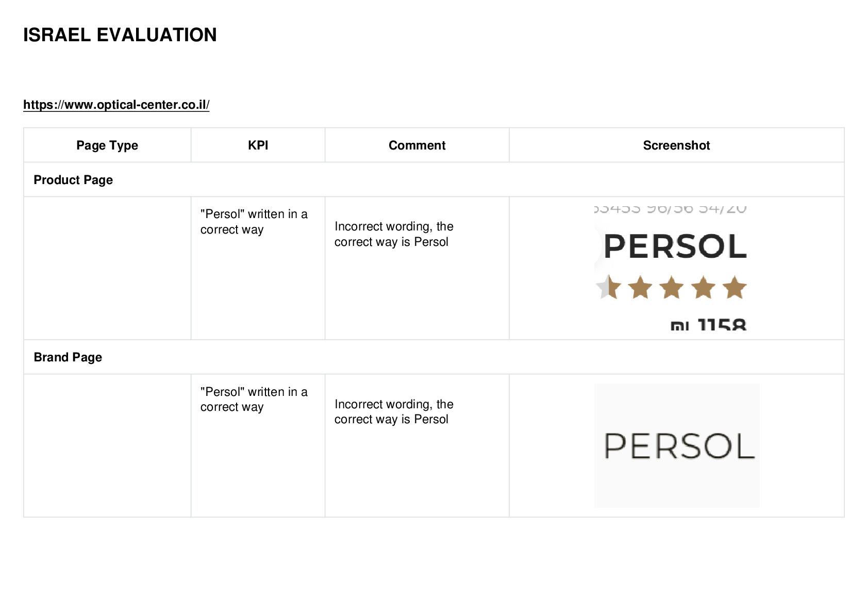868x614 pixels.
Task: Click the ISRAEL EVALUATION title
Action: 120,35
